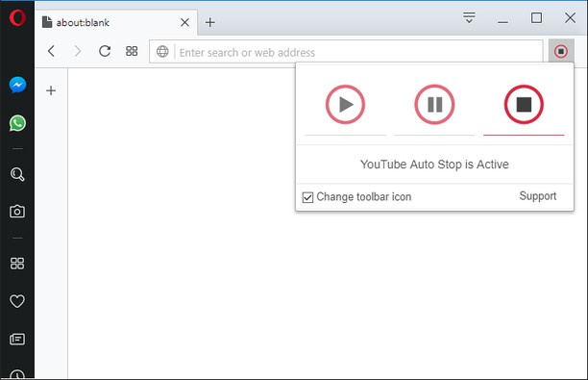The image size is (588, 380).
Task: Click the address bar search field
Action: 346,51
